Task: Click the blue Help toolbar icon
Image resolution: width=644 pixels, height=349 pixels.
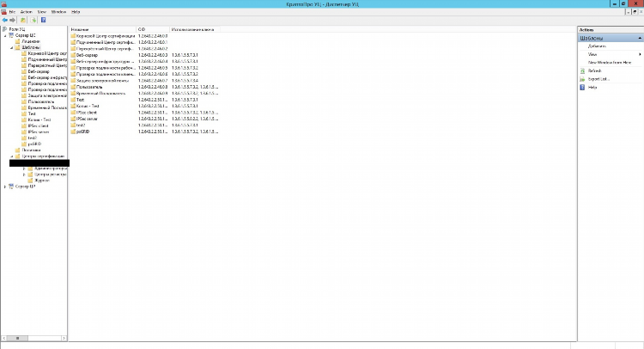Action: [x=43, y=20]
